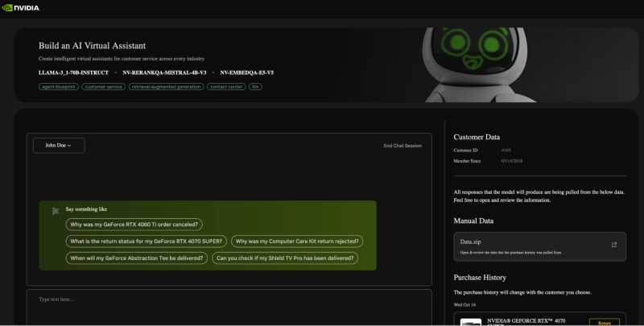The image size is (644, 326).
Task: Click the customer service tag
Action: (x=104, y=87)
